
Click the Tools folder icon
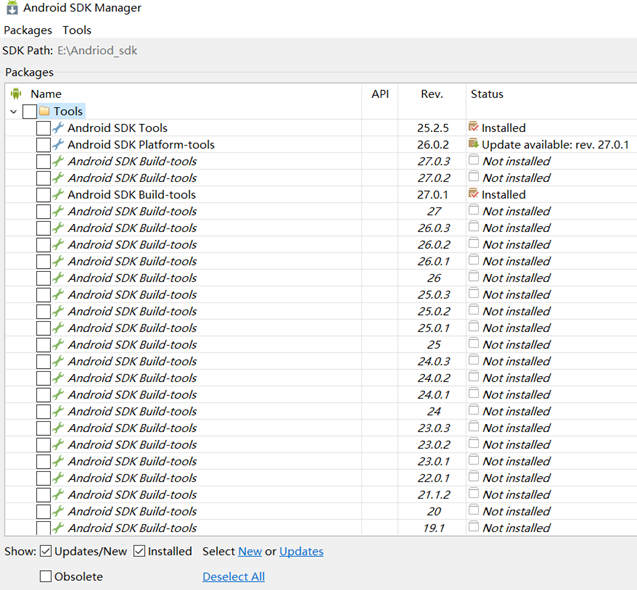click(x=44, y=111)
